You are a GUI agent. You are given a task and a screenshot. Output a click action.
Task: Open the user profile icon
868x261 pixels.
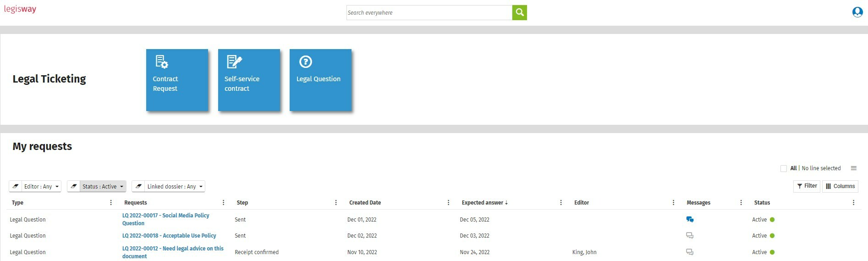coord(857,12)
